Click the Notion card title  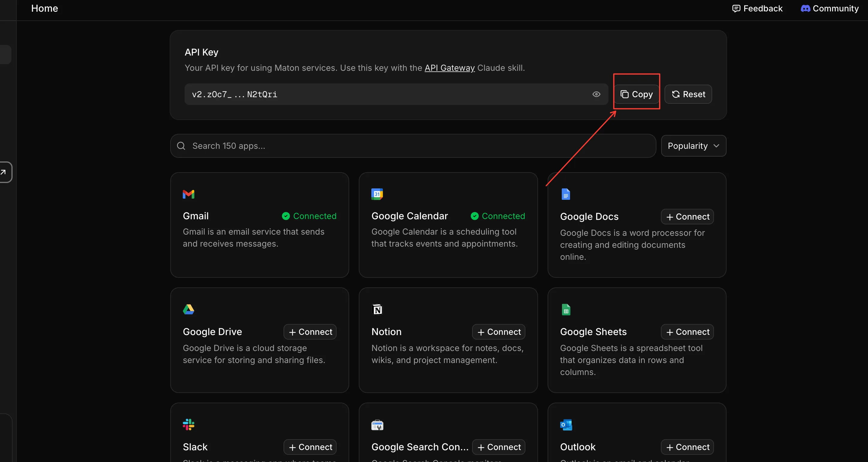tap(386, 332)
